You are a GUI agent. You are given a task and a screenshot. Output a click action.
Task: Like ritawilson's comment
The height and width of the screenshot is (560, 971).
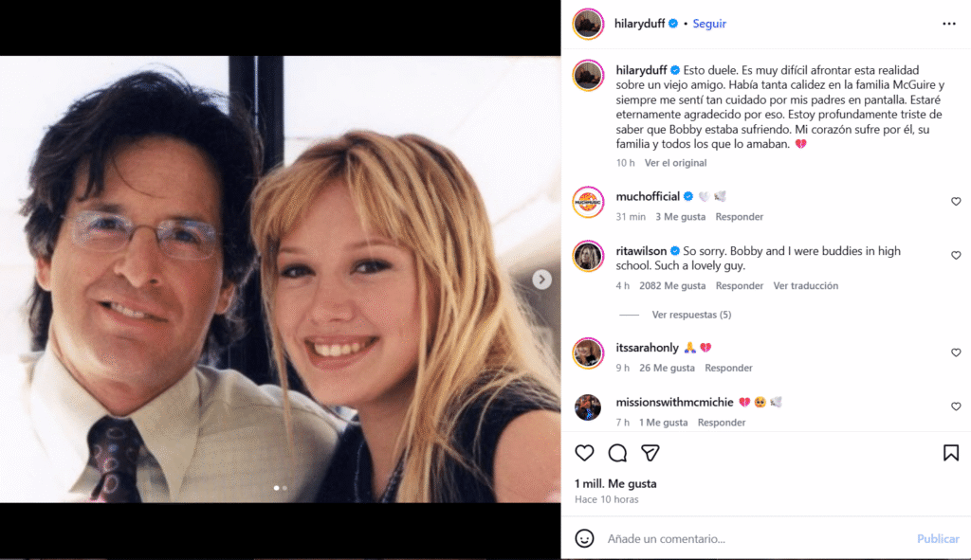pos(956,256)
